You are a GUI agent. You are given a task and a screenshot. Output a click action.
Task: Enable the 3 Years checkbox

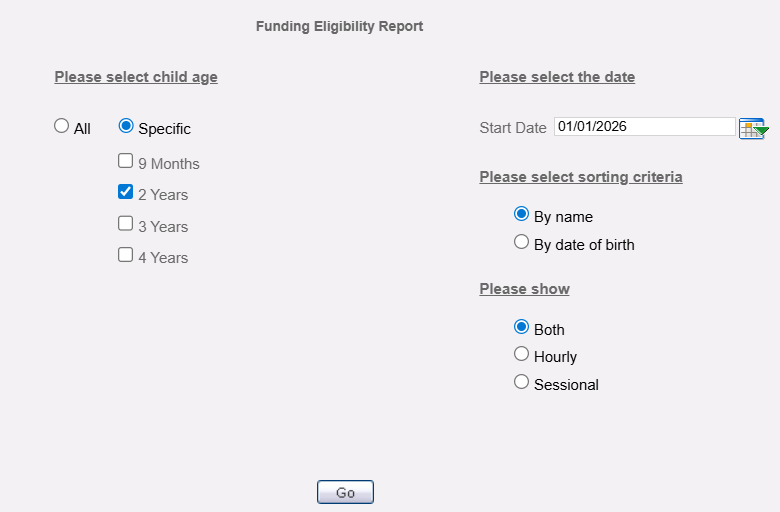point(125,223)
